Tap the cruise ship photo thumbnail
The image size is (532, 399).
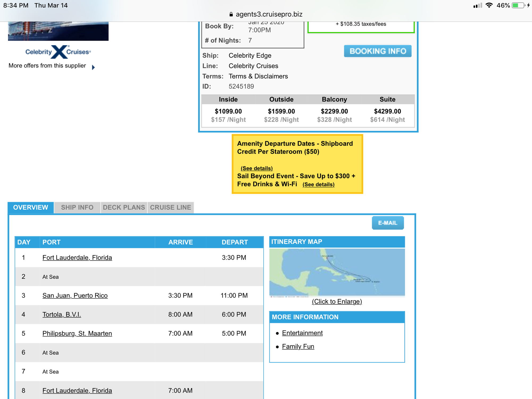point(58,31)
